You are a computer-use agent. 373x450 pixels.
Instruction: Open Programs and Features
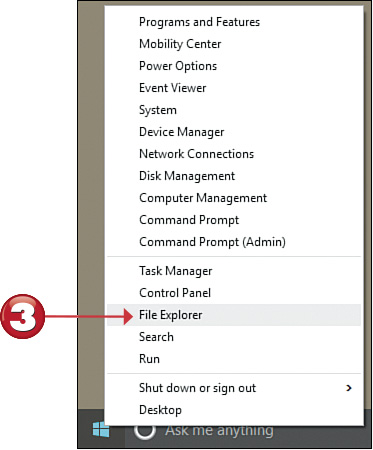coord(233,22)
